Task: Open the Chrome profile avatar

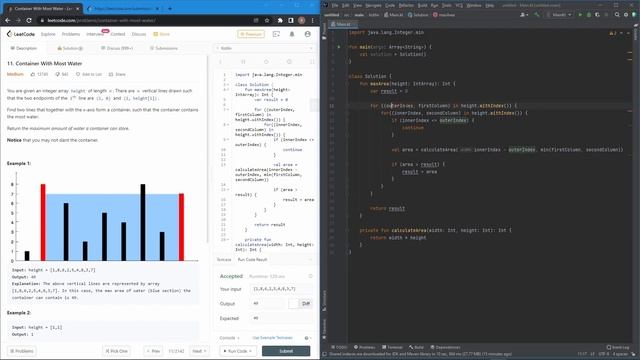Action: coord(302,20)
